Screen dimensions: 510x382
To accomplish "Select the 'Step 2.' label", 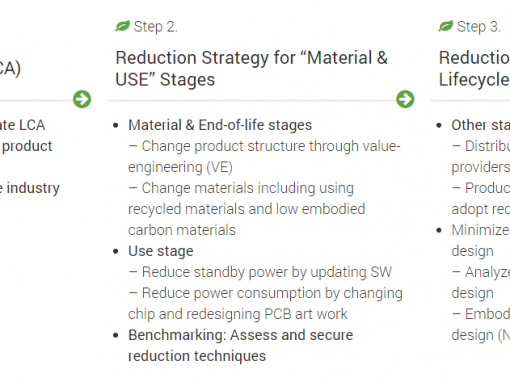I will pos(156,27).
